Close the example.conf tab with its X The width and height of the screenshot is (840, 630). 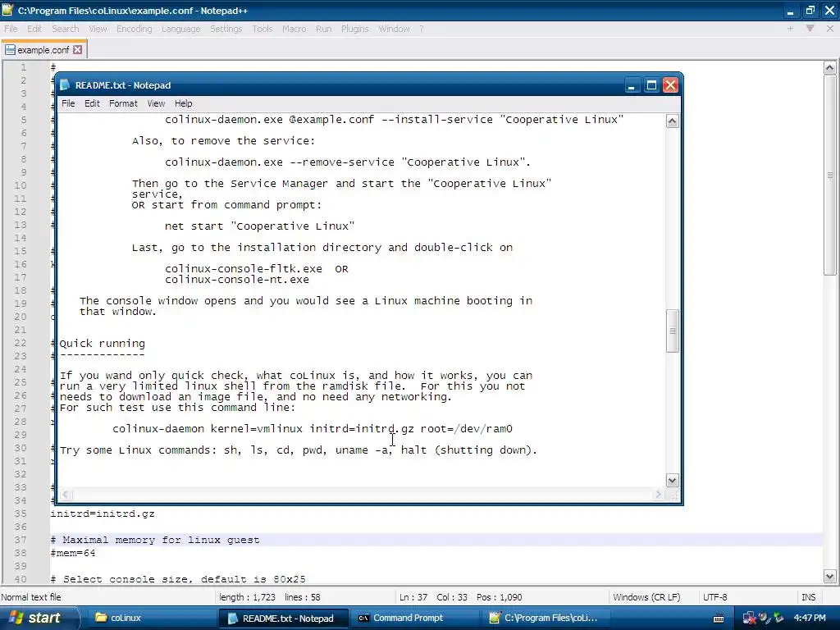78,50
